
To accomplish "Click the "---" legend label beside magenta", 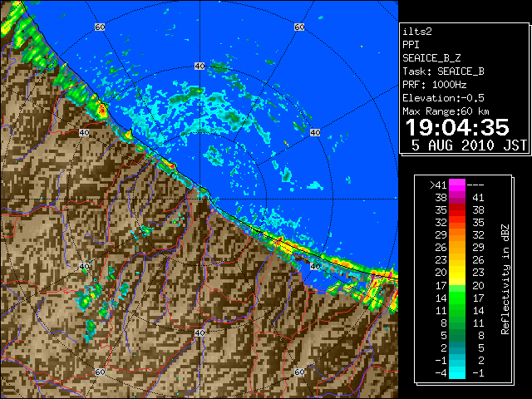I will [x=475, y=185].
